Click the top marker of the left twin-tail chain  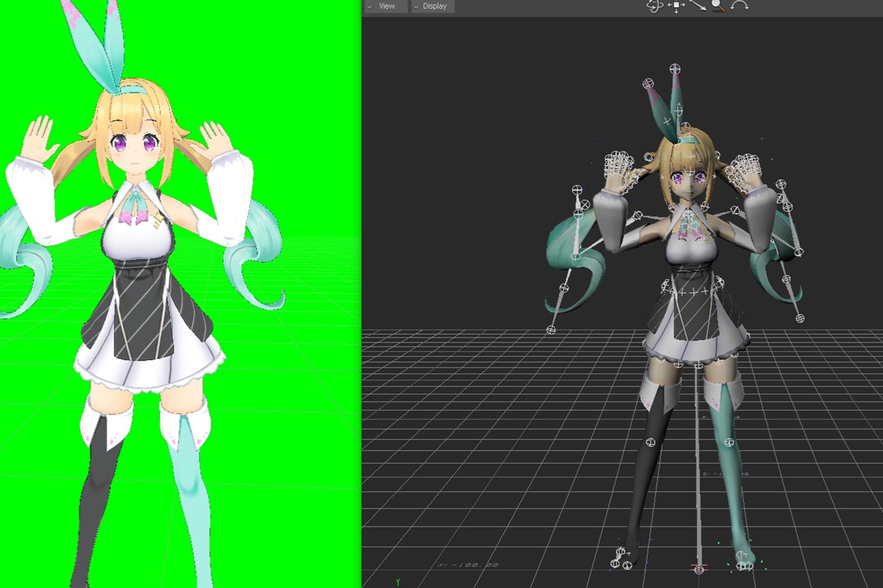point(577,190)
